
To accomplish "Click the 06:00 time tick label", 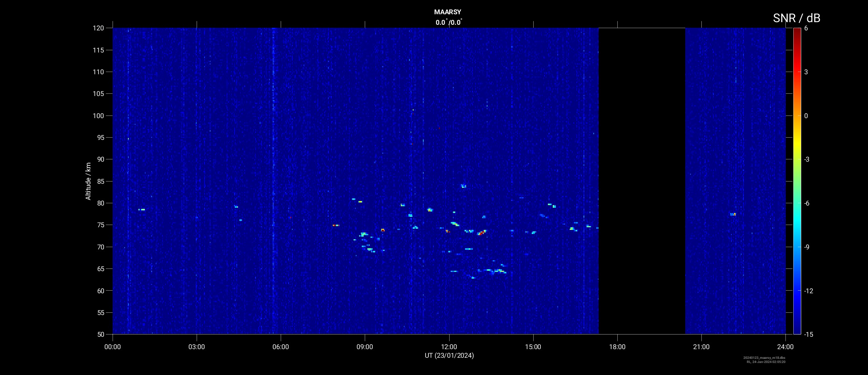I will (x=281, y=347).
